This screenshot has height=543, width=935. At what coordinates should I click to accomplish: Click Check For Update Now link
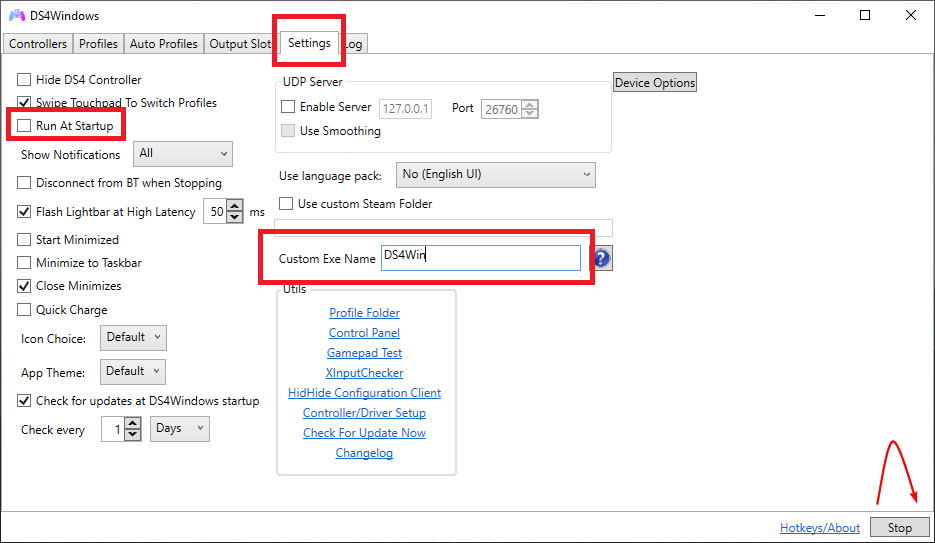364,433
